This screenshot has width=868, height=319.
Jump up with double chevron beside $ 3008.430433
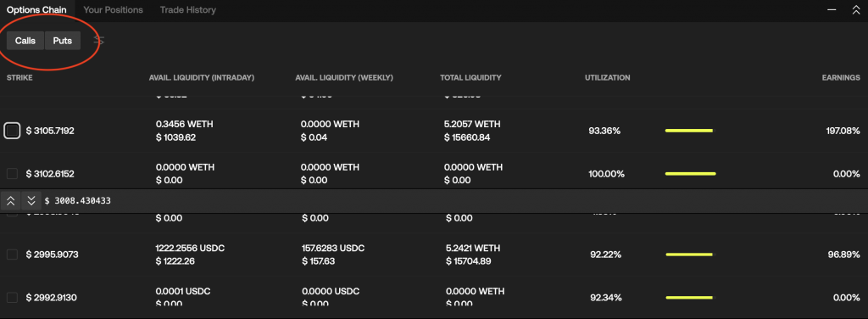(x=10, y=200)
